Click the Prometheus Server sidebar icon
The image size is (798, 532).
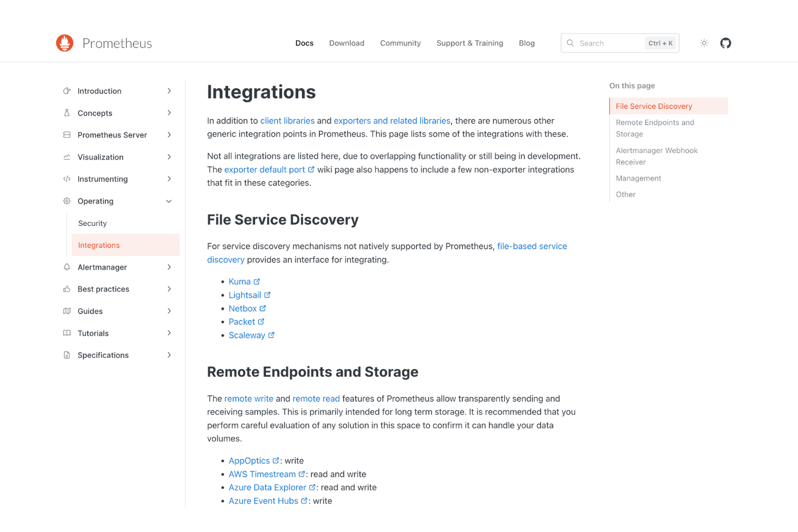(x=67, y=135)
